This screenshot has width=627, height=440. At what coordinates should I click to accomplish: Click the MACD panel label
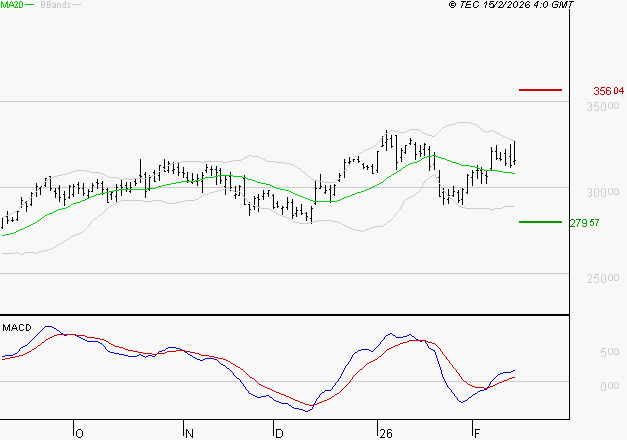click(x=16, y=327)
